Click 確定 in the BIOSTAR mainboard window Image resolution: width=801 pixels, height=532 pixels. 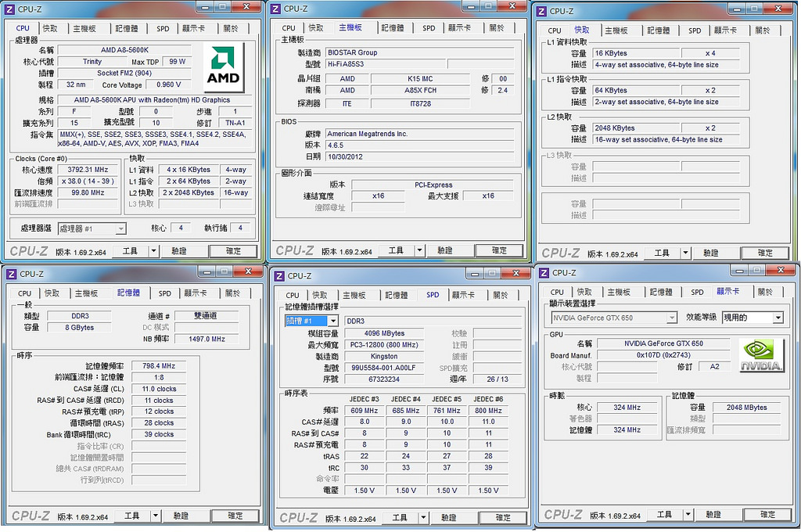pyautogui.click(x=499, y=250)
